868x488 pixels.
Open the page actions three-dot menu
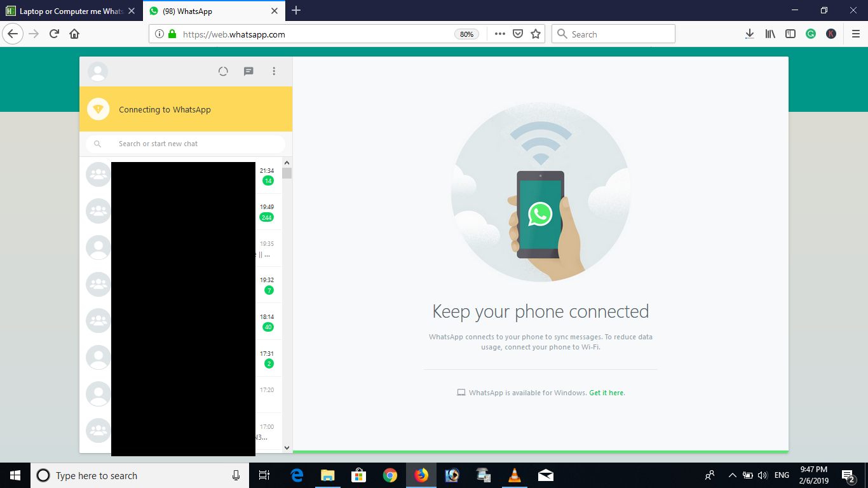500,34
